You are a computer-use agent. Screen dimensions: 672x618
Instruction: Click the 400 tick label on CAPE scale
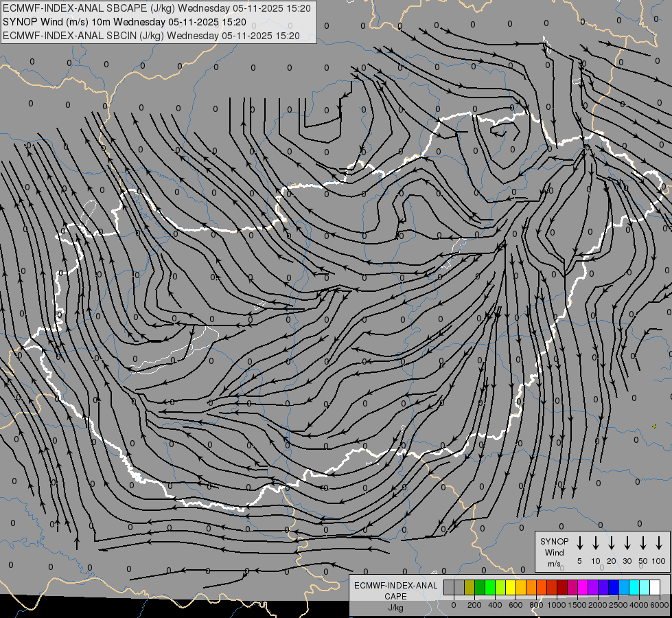point(495,605)
